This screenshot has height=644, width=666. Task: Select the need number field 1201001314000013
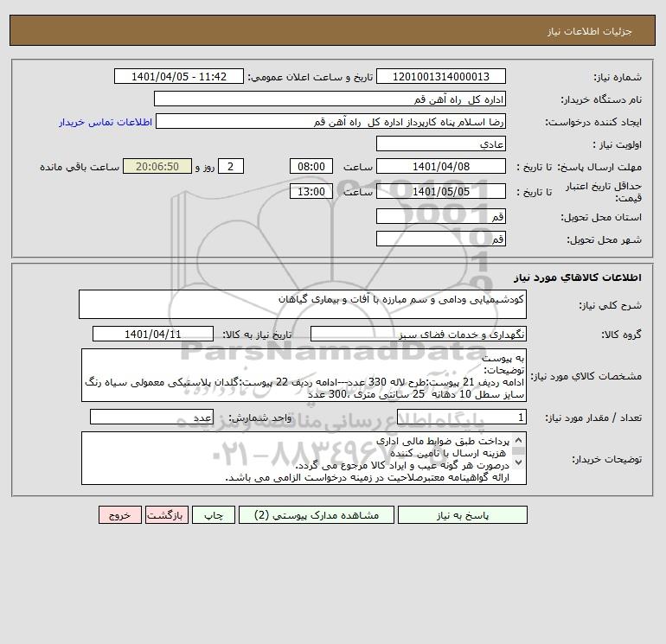click(x=441, y=76)
